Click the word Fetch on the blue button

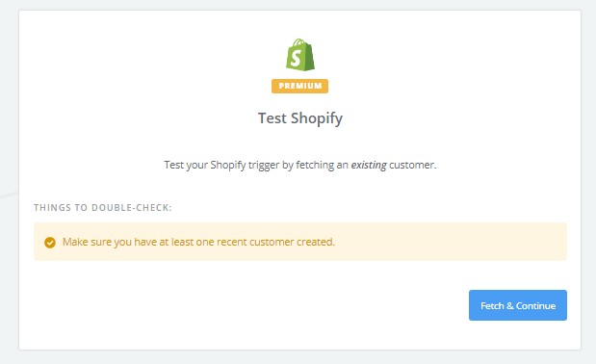click(492, 305)
